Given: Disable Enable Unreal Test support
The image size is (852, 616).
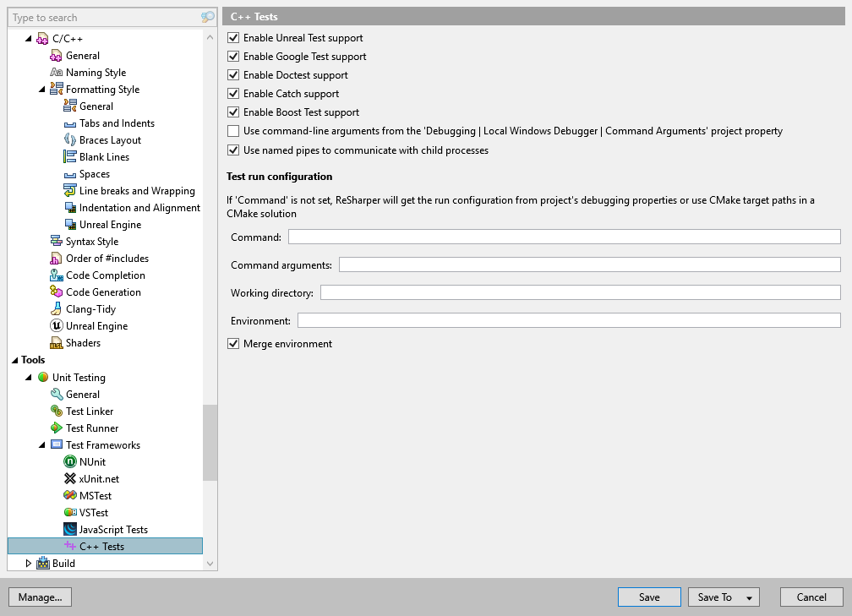Looking at the screenshot, I should pyautogui.click(x=233, y=37).
